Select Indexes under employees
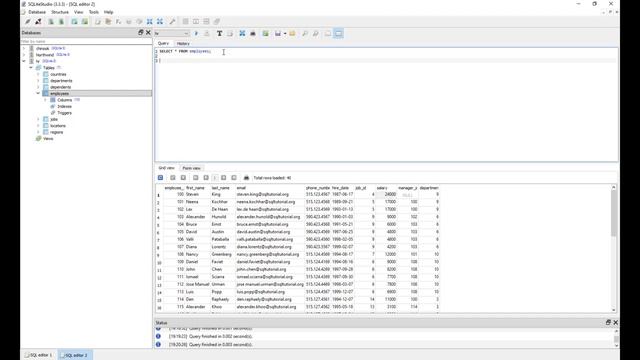 [64, 107]
